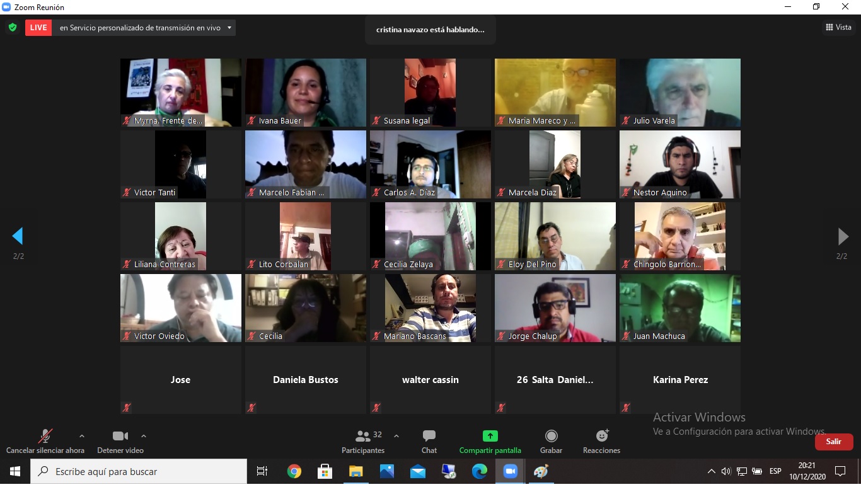The width and height of the screenshot is (861, 504).
Task: Open the Chat panel
Action: [x=429, y=441]
